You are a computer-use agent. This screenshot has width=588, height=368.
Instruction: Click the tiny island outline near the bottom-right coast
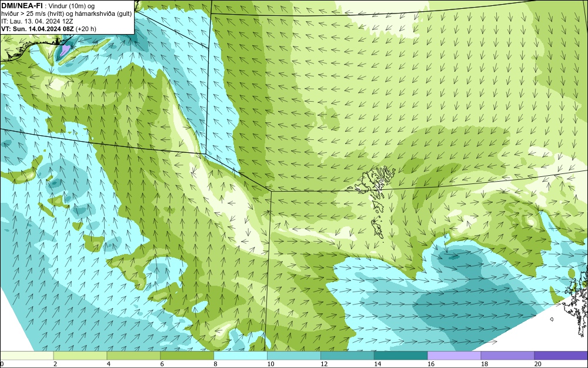click(552, 319)
